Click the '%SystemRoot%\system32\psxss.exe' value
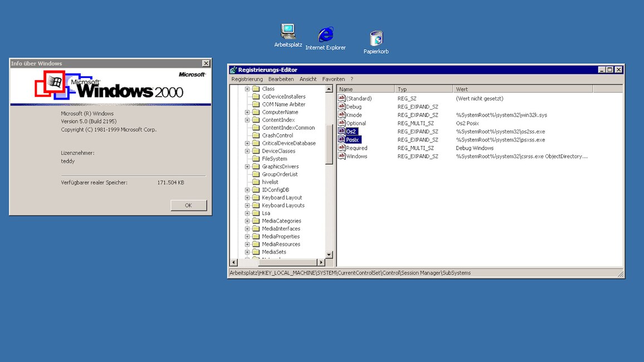 click(500, 140)
